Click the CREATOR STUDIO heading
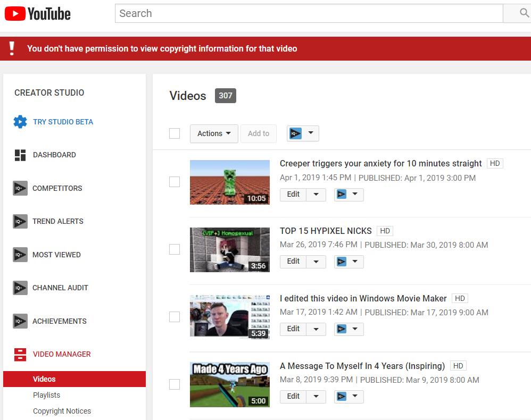Image resolution: width=531 pixels, height=420 pixels. tap(49, 93)
